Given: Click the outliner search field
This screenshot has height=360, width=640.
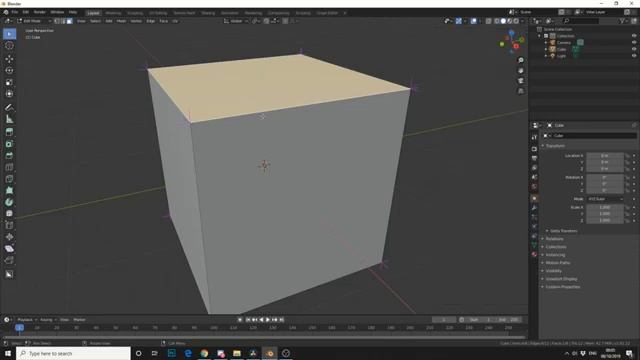Looking at the screenshot, I should click(581, 21).
